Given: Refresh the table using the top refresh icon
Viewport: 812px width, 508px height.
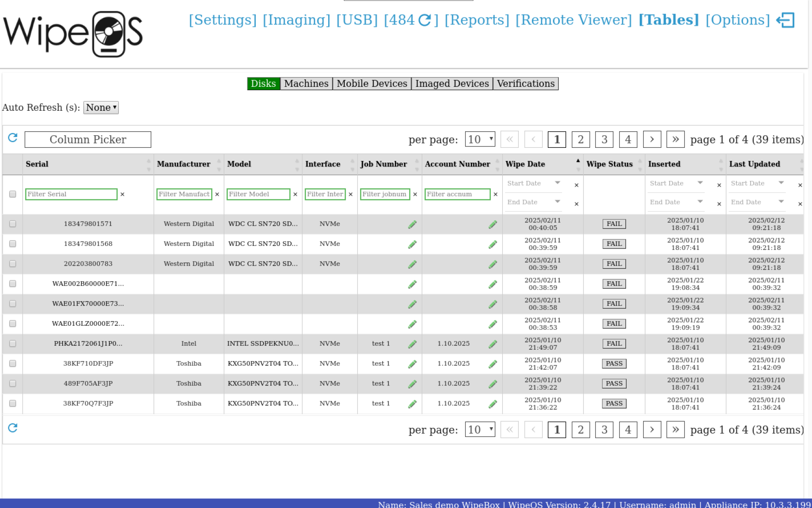Looking at the screenshot, I should pos(13,138).
